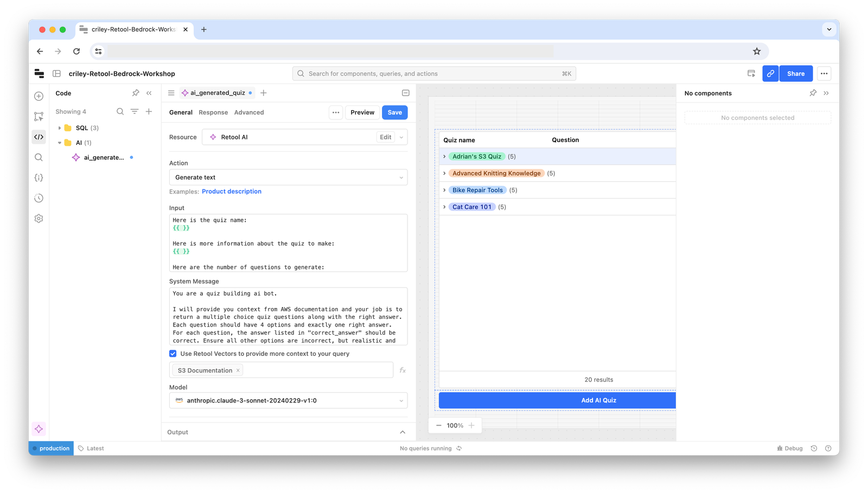The image size is (868, 493).
Task: Open the State curly braces icon
Action: tap(39, 178)
